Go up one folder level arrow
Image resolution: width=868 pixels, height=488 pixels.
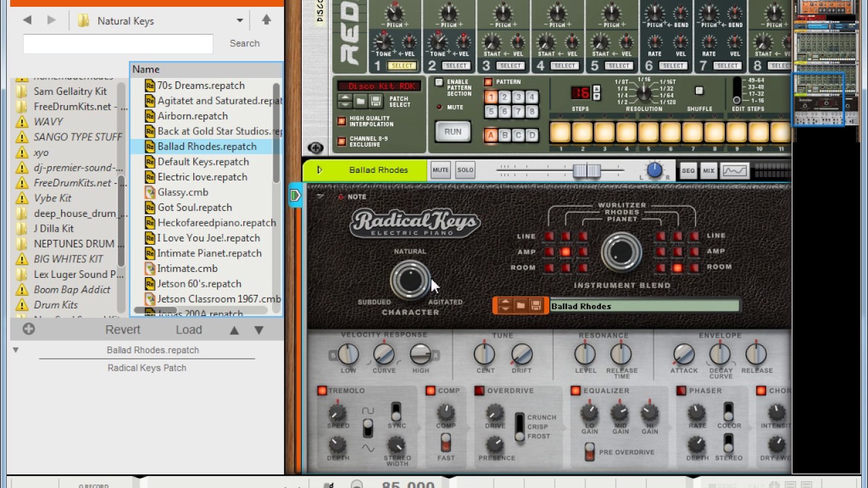tap(267, 20)
